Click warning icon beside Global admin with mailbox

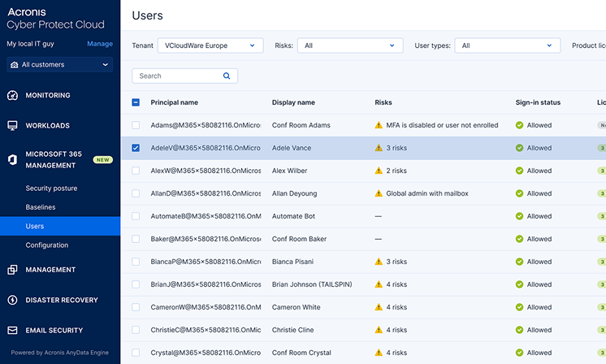tap(379, 193)
